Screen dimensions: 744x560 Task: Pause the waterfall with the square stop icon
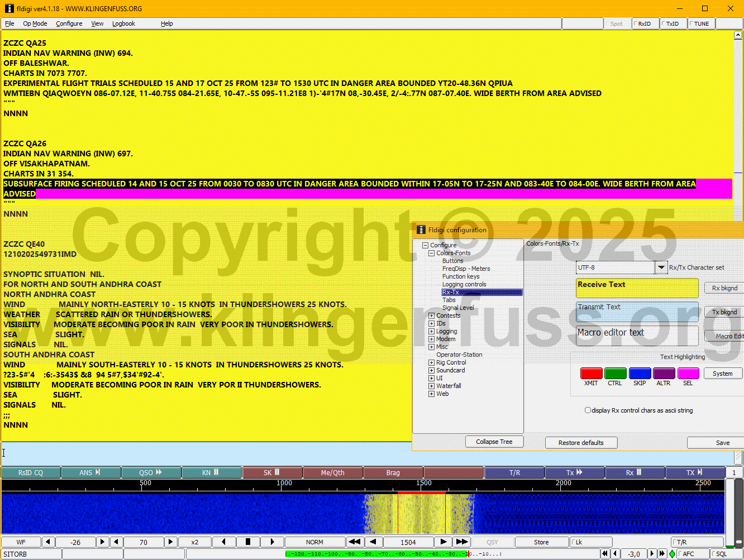tap(248, 542)
